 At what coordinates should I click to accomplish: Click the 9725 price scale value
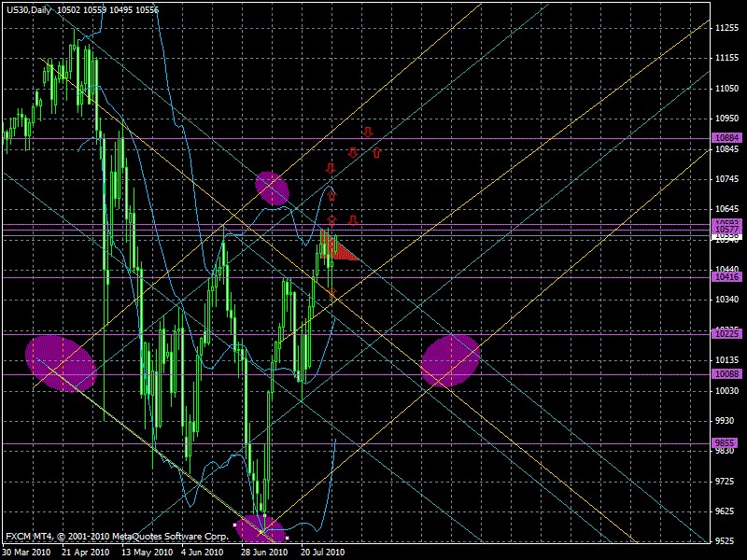(726, 482)
